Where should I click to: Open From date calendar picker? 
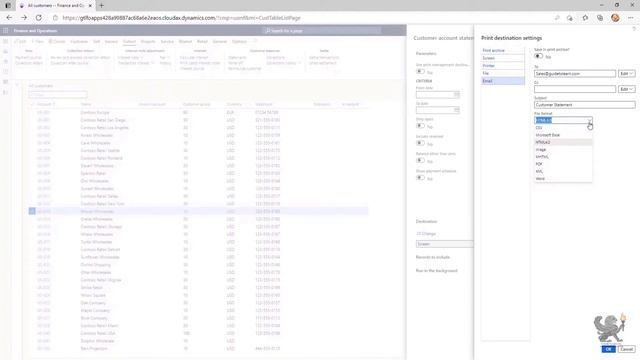click(456, 95)
